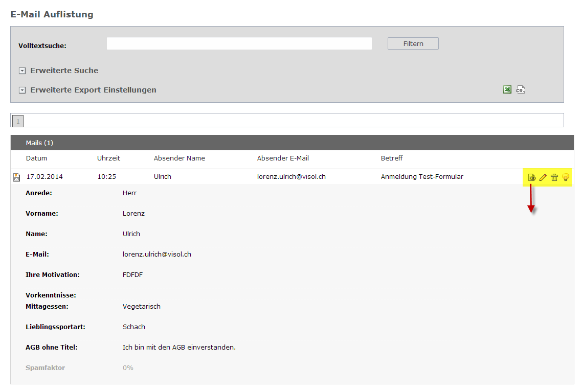Click sender name Ulrich in the mail row
Image resolution: width=582 pixels, height=392 pixels.
coord(163,176)
